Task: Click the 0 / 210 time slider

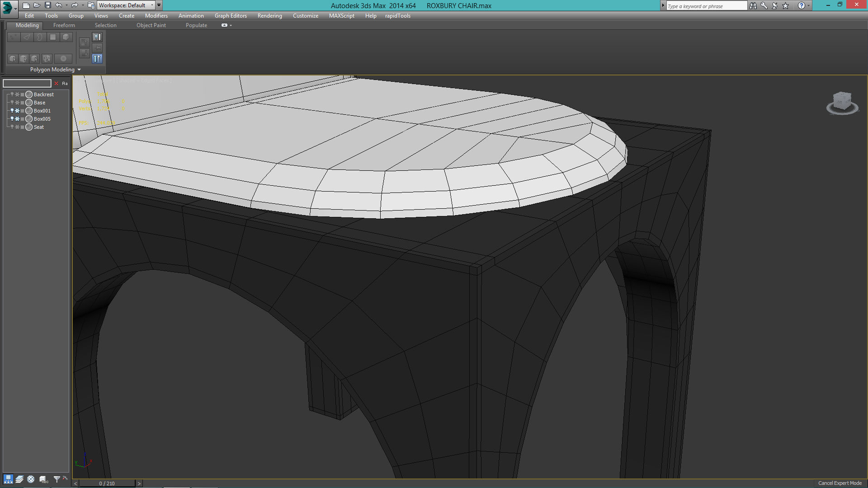Action: click(x=107, y=483)
